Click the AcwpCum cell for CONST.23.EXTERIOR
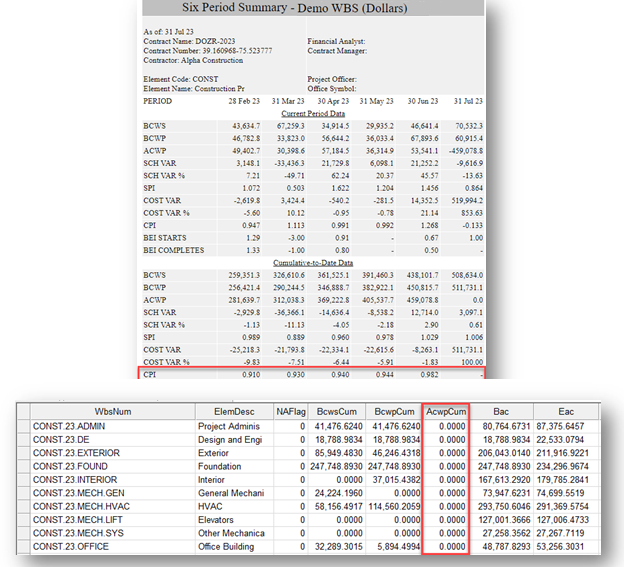The width and height of the screenshot is (624, 567). pos(445,452)
